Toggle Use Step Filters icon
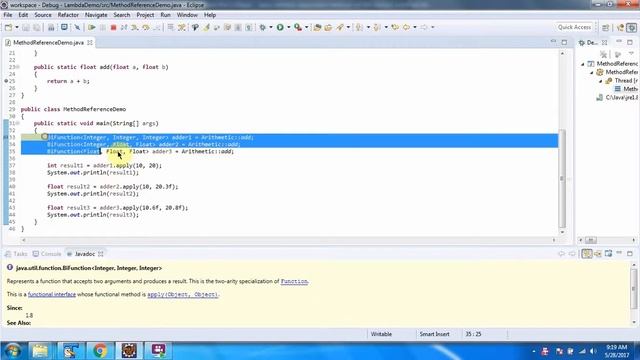The width and height of the screenshot is (640, 360). point(182,27)
